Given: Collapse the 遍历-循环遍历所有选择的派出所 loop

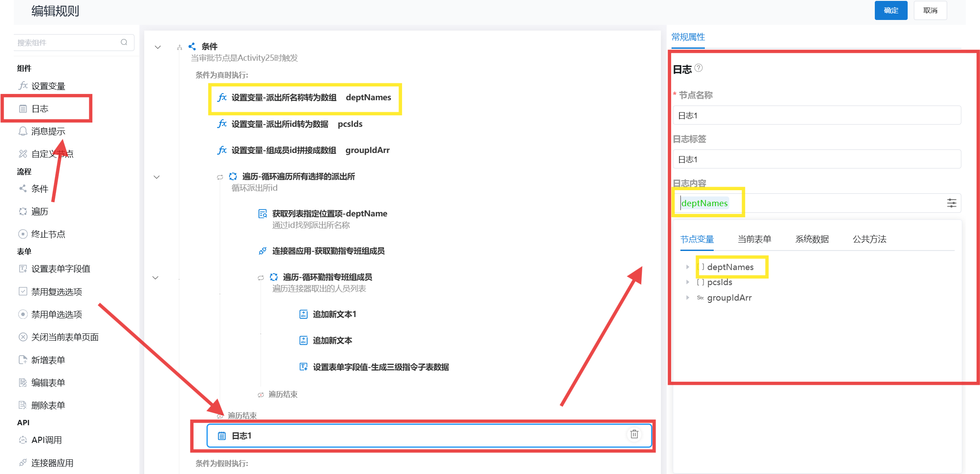Looking at the screenshot, I should 156,177.
